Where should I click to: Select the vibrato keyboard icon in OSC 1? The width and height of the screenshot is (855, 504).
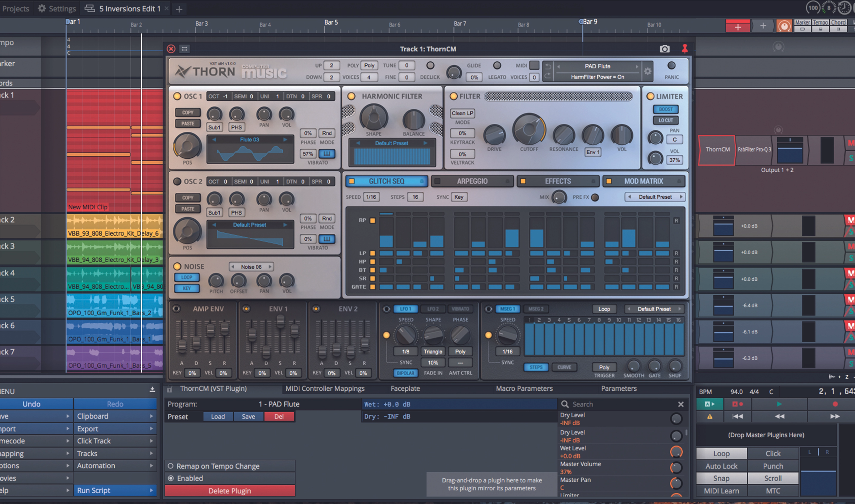pyautogui.click(x=327, y=154)
